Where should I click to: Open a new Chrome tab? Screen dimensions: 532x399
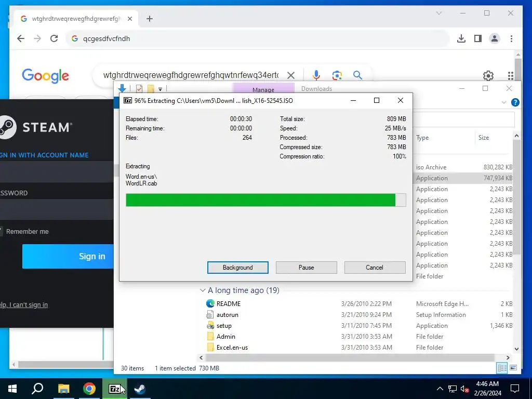(149, 19)
